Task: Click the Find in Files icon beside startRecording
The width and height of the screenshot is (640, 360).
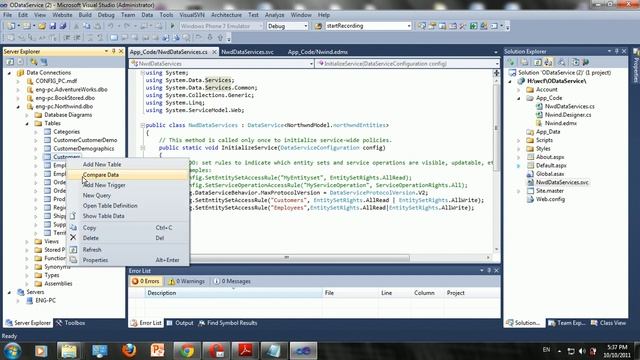Action: [x=318, y=26]
